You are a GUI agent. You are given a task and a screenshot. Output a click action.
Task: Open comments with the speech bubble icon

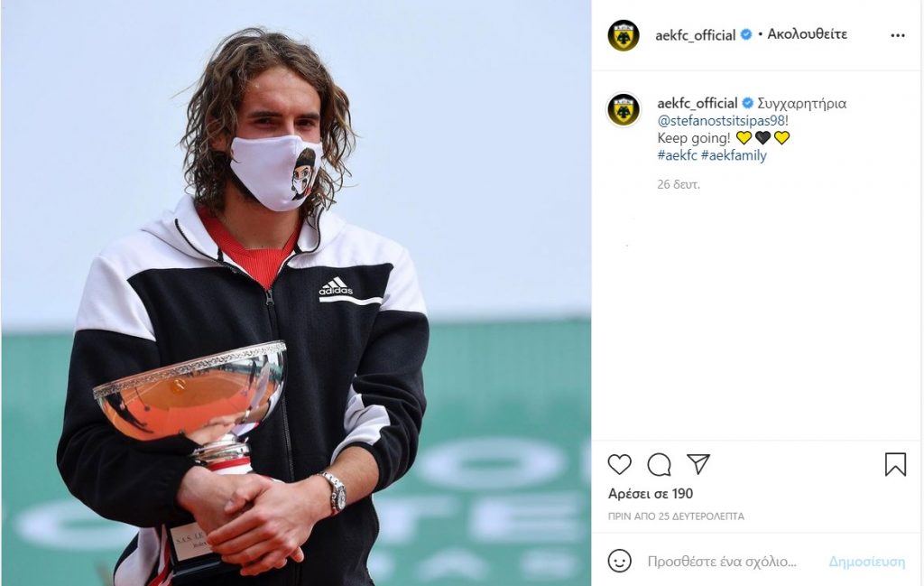tap(659, 464)
